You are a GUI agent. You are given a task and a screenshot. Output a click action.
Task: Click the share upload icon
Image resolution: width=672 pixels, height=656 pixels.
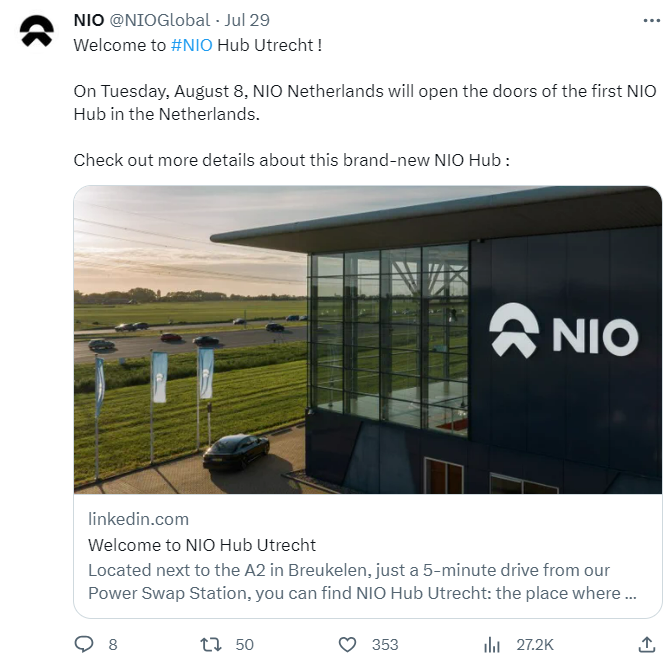pyautogui.click(x=646, y=643)
